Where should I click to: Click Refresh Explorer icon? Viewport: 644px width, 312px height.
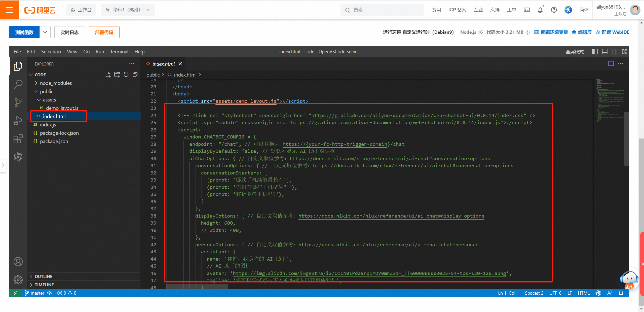[126, 75]
